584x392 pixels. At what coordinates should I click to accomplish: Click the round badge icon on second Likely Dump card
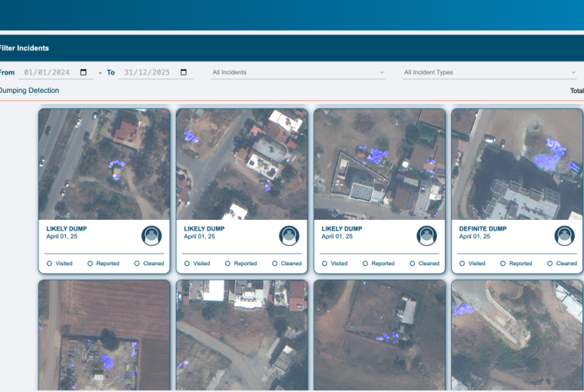(289, 235)
